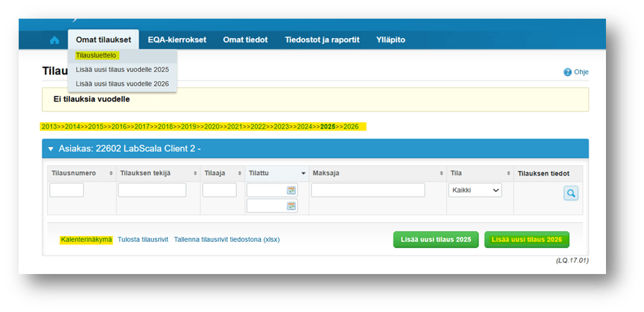Open the EQA-kierrokset tab
The height and width of the screenshot is (312, 644).
coord(177,40)
